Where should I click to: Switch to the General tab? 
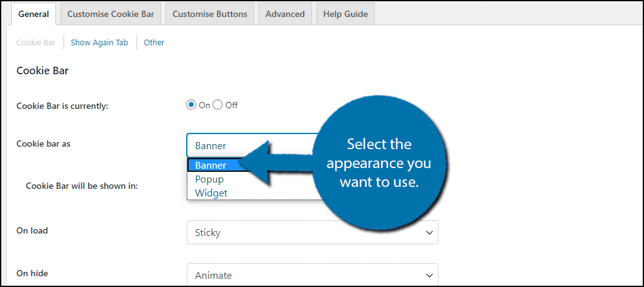click(x=34, y=14)
